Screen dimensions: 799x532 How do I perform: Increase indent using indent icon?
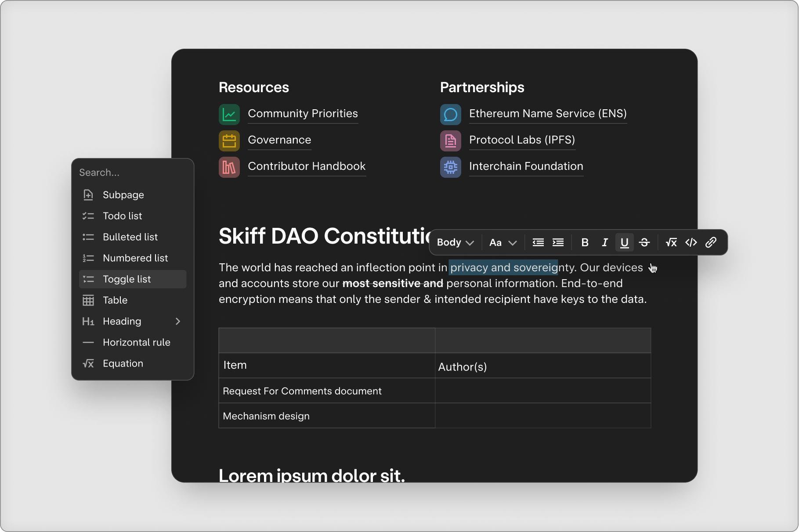click(558, 242)
